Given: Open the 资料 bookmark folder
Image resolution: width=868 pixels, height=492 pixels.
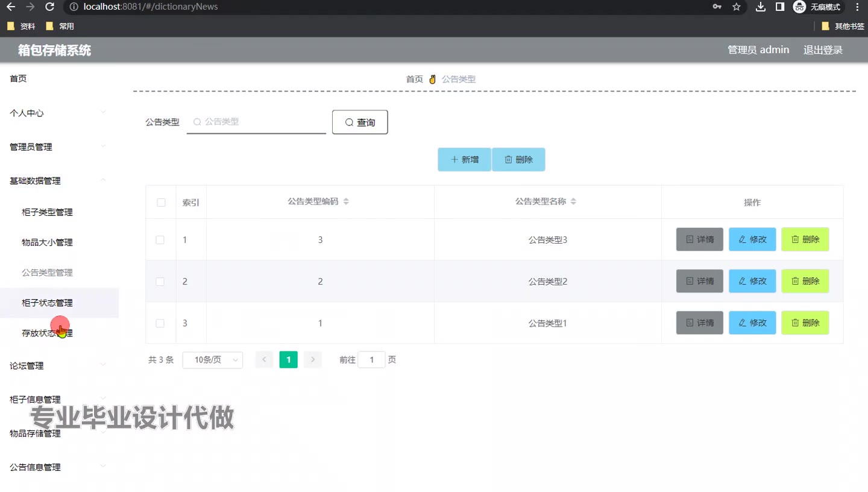Looking at the screenshot, I should (21, 27).
